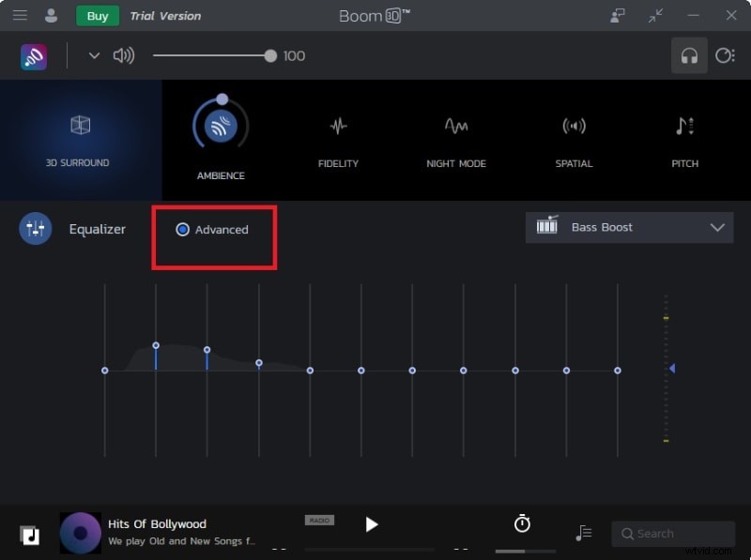This screenshot has width=751, height=560.
Task: Play the Hits Of Bollywood station
Action: point(372,524)
